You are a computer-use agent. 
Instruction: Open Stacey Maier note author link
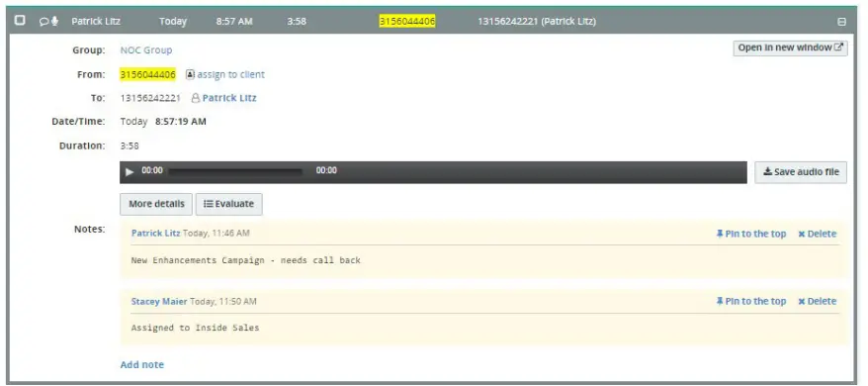click(159, 301)
